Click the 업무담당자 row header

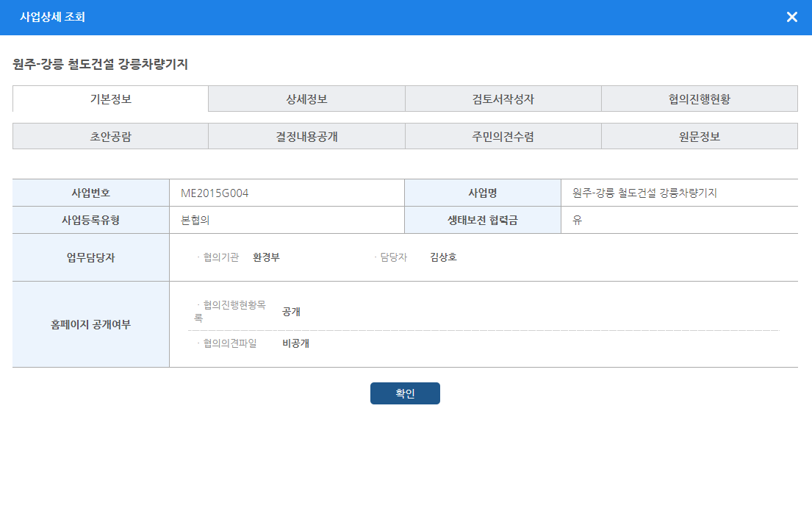(x=91, y=257)
